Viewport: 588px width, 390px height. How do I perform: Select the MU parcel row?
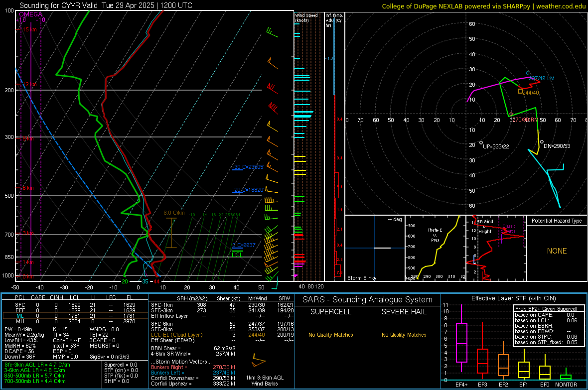pyautogui.click(x=75, y=321)
